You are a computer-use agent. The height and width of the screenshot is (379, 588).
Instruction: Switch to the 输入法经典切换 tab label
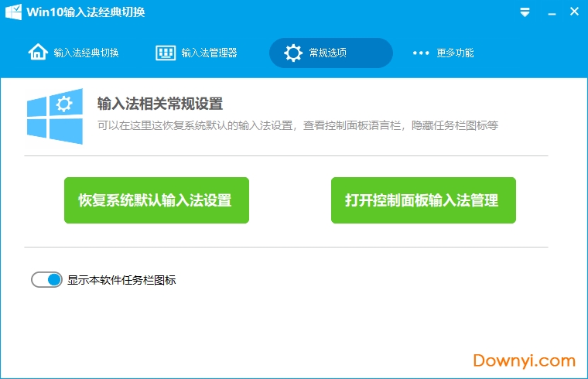[x=86, y=53]
